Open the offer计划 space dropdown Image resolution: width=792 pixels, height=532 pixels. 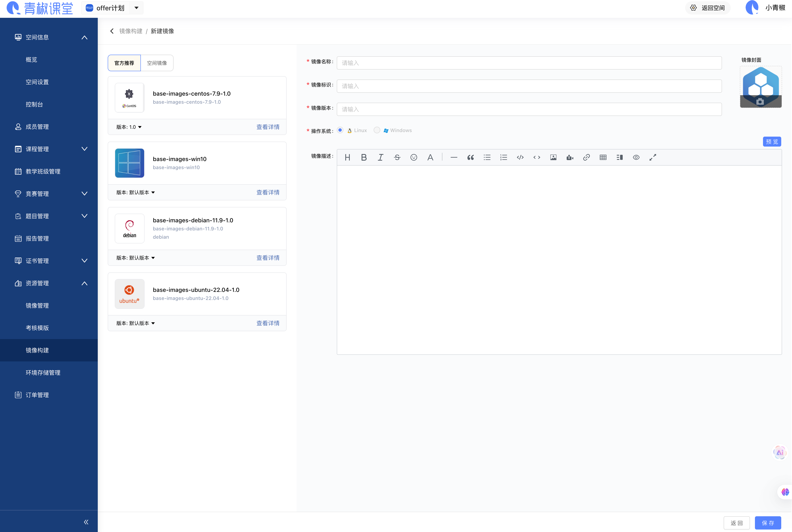[x=136, y=8]
